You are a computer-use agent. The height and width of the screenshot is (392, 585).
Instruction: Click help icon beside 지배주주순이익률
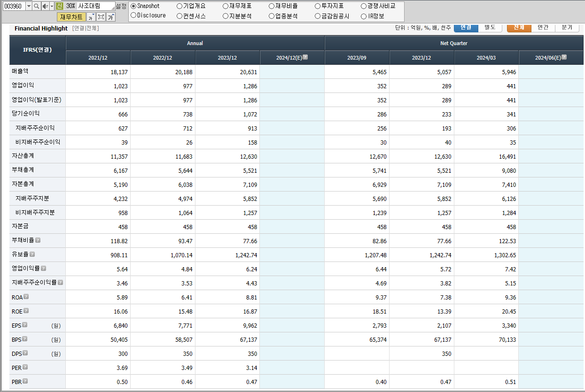click(x=60, y=283)
